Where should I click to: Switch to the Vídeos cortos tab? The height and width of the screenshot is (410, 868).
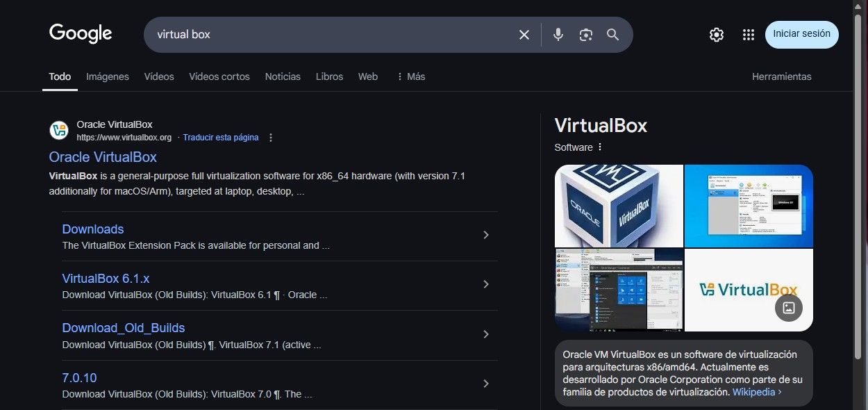(x=219, y=76)
